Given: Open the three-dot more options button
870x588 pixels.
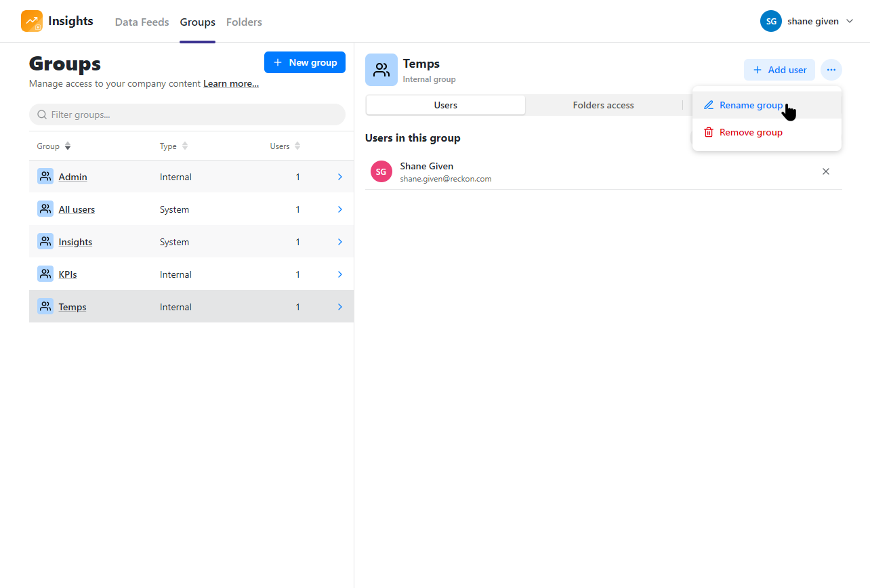Looking at the screenshot, I should click(x=831, y=70).
